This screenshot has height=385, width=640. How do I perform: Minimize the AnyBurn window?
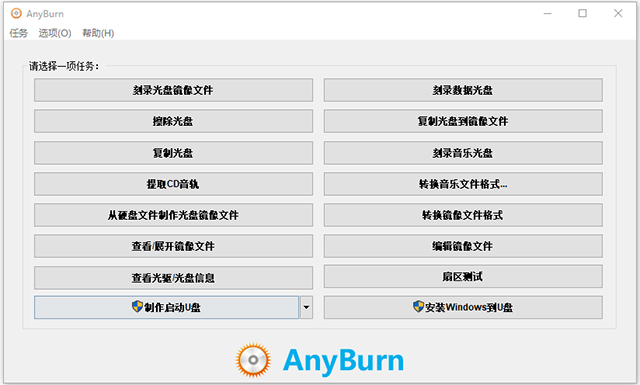[x=548, y=13]
